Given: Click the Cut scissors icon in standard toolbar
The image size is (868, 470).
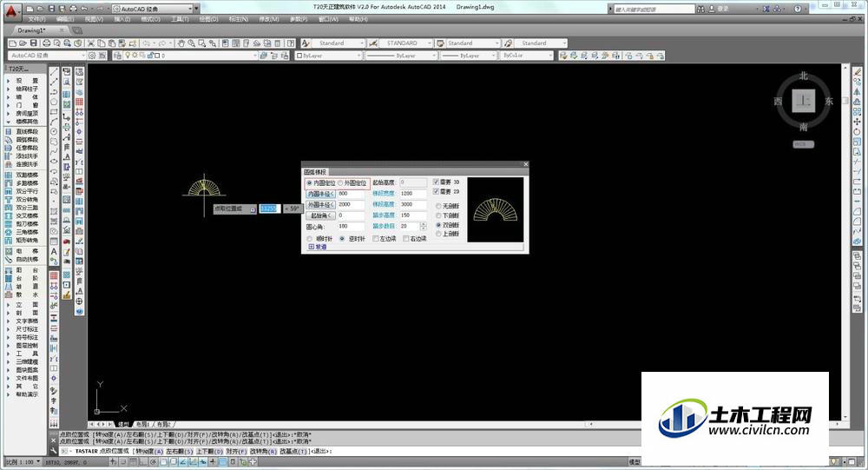Looking at the screenshot, I should pos(91,43).
